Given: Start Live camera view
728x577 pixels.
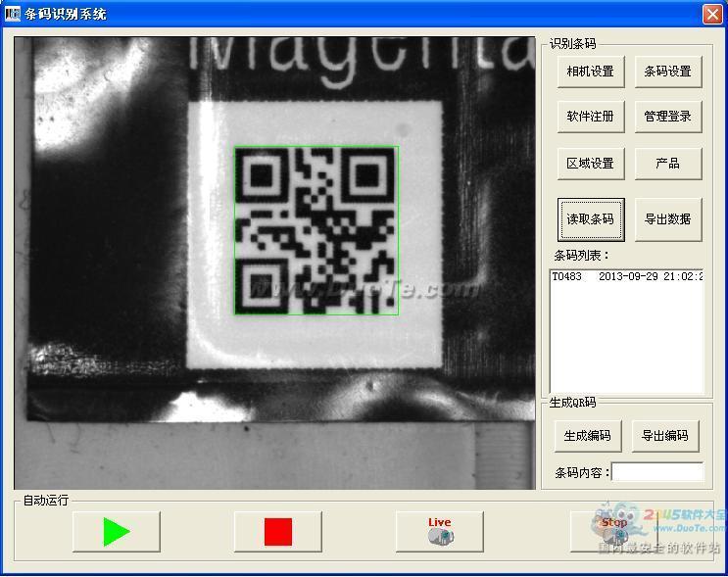Looking at the screenshot, I should click(x=439, y=532).
